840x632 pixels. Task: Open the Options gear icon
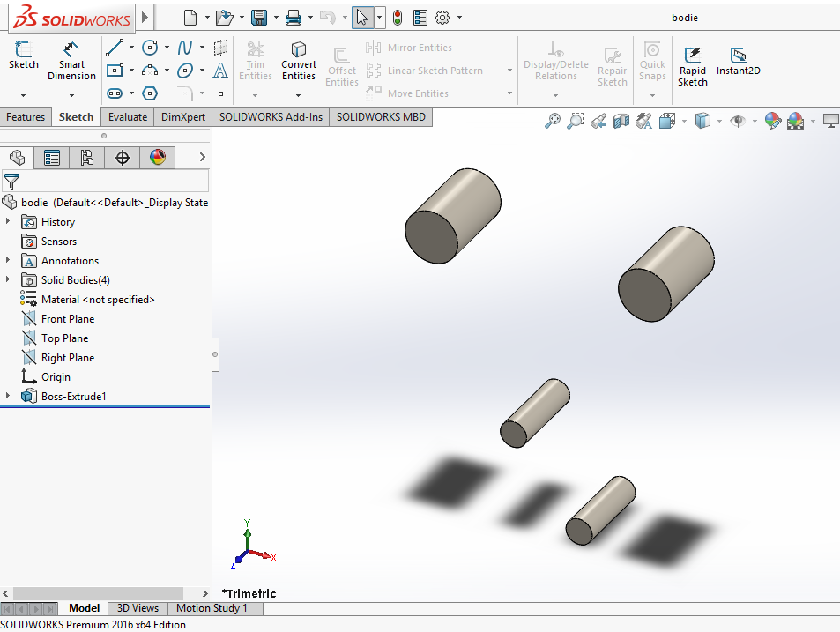(442, 18)
